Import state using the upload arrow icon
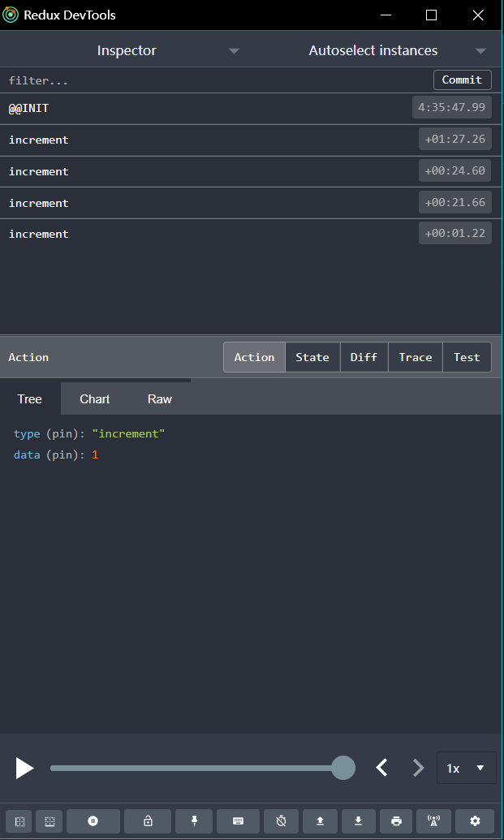Image resolution: width=504 pixels, height=840 pixels. tap(321, 821)
